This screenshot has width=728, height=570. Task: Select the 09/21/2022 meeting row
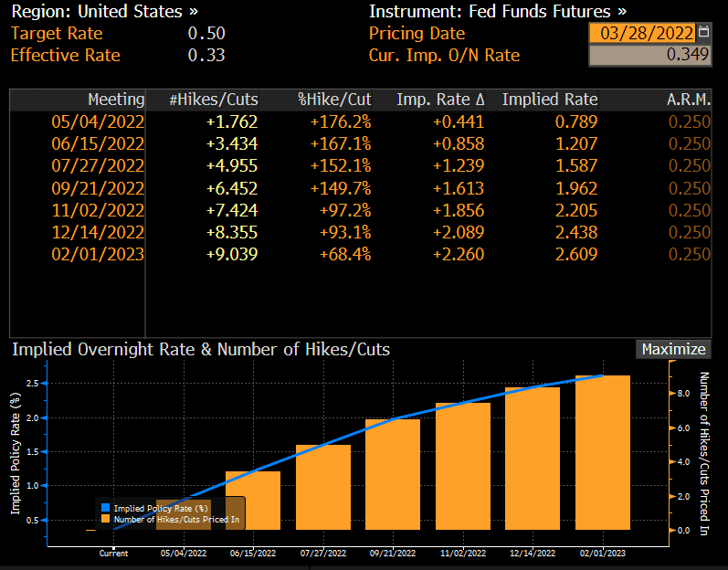360,188
